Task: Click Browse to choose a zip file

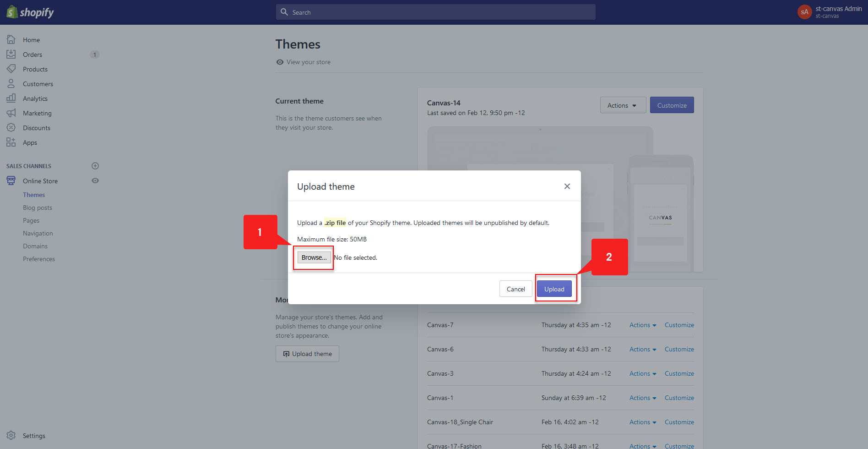Action: coord(314,257)
